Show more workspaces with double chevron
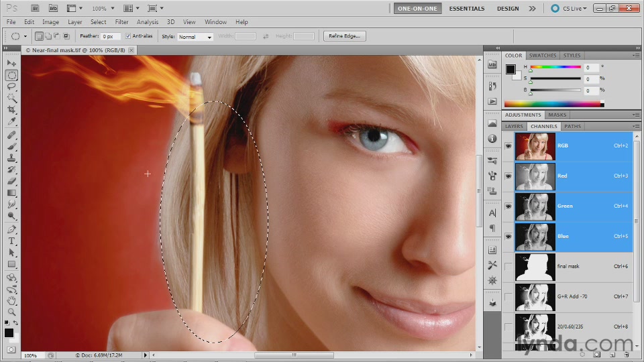644x362 pixels. 532,8
